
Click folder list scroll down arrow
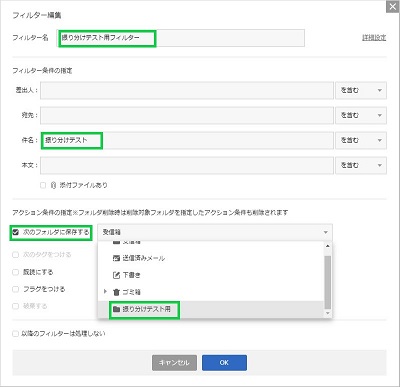[x=328, y=313]
